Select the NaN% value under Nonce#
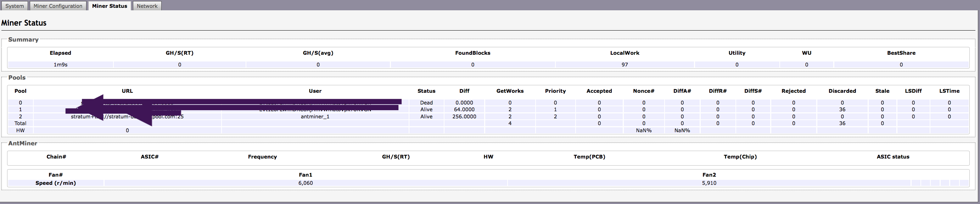 click(x=644, y=130)
